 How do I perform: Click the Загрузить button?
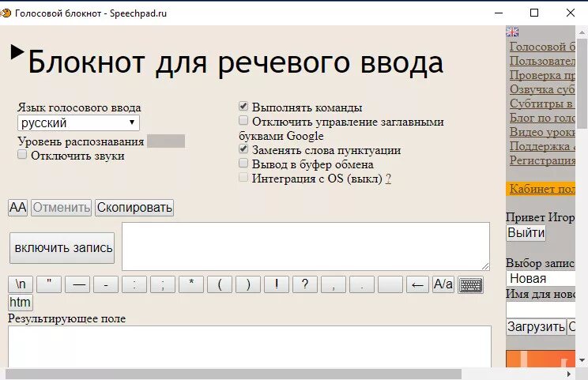(536, 327)
